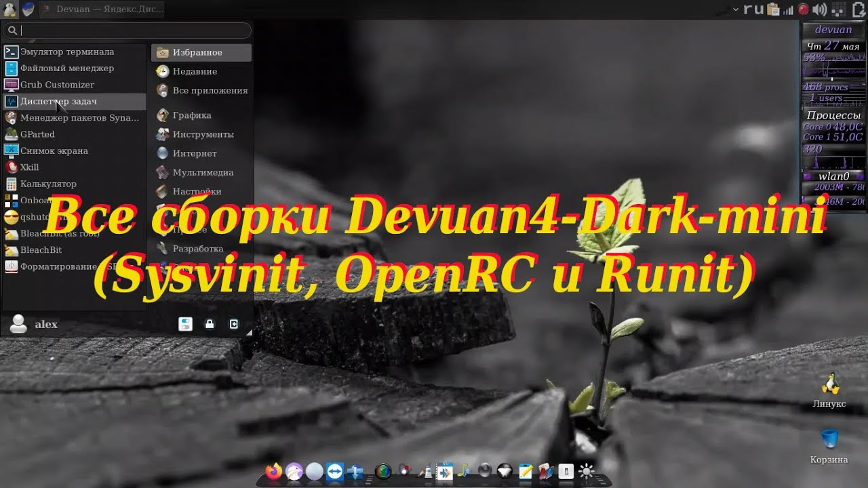Open the volume control tray icon
Viewport: 868px width, 488px height.
pyautogui.click(x=820, y=9)
